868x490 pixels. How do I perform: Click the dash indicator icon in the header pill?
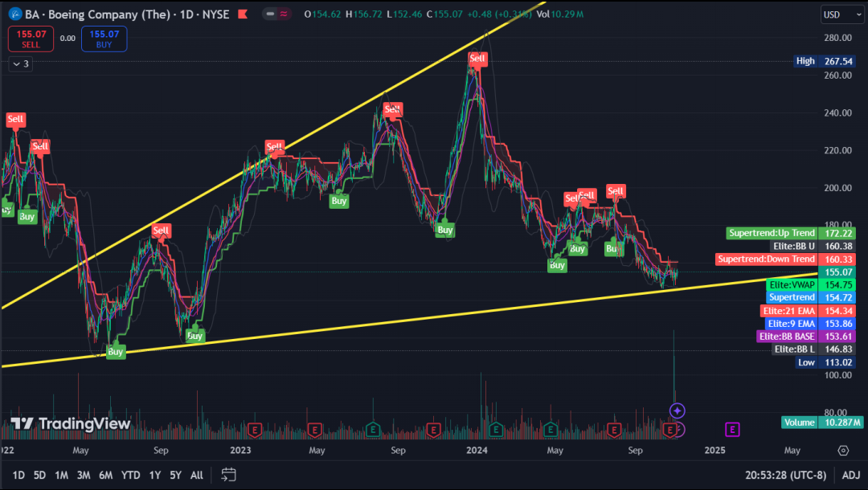tap(270, 14)
